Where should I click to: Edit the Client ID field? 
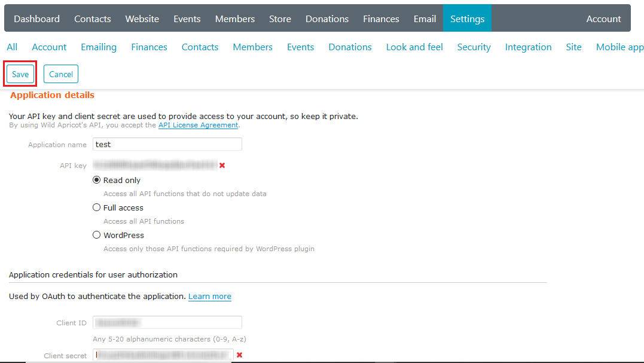click(167, 322)
